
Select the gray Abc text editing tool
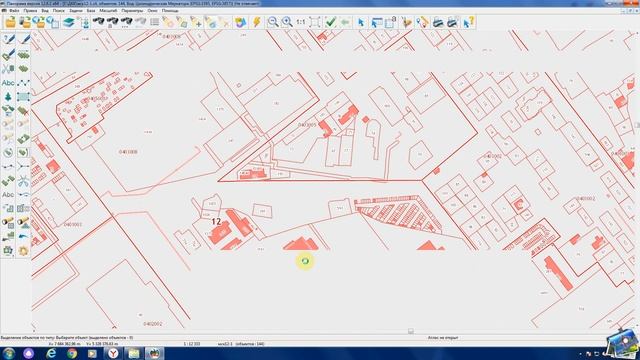pos(8,195)
